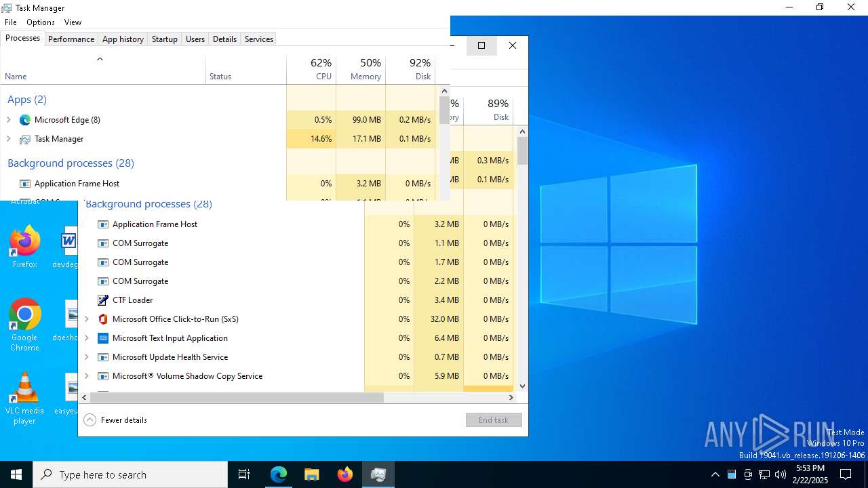The width and height of the screenshot is (868, 488).
Task: Select the Google Chrome desktop shortcut
Action: pos(24,325)
